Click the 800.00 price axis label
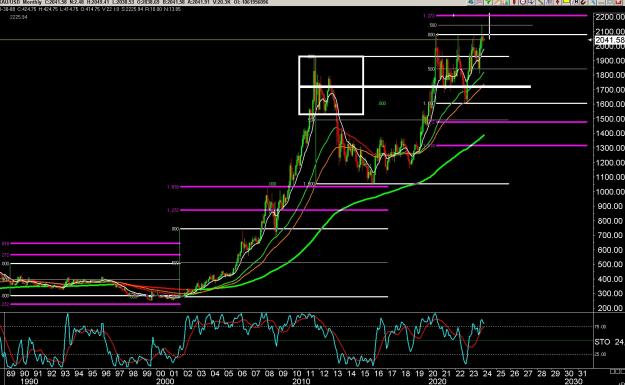625x385 pixels. point(609,221)
